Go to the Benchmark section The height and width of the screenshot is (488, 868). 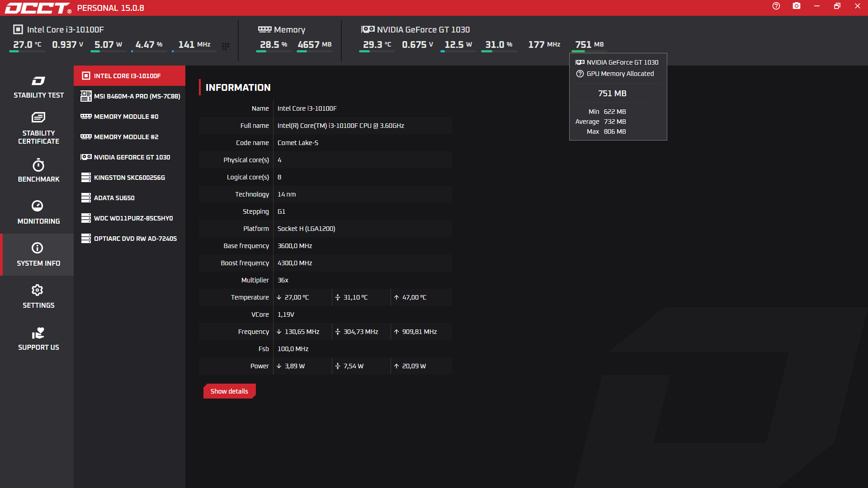point(38,170)
